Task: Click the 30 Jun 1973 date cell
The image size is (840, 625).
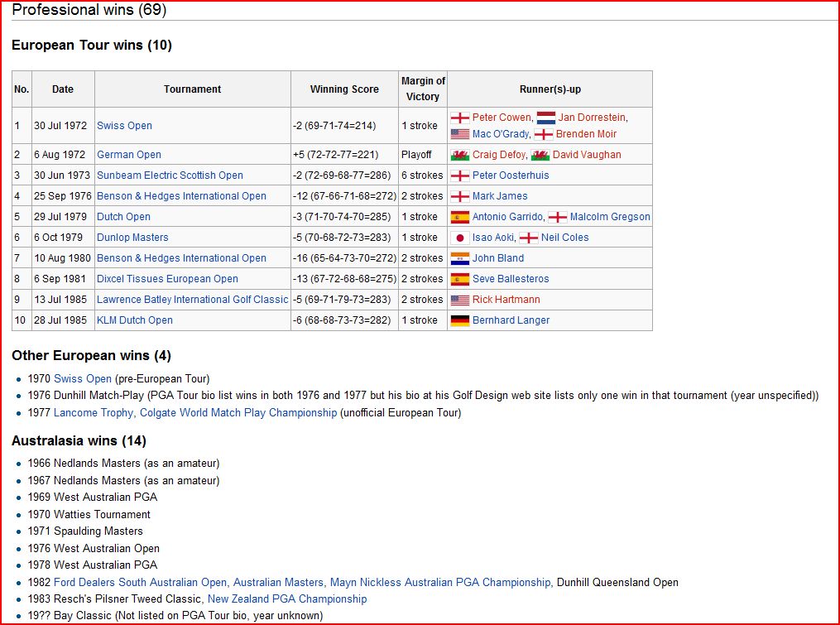Action: [x=63, y=175]
